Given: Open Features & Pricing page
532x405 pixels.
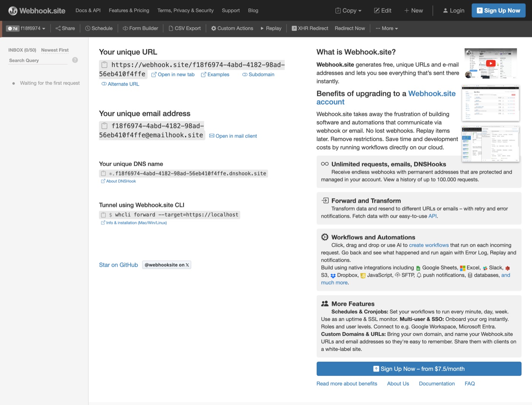Looking at the screenshot, I should (x=129, y=11).
